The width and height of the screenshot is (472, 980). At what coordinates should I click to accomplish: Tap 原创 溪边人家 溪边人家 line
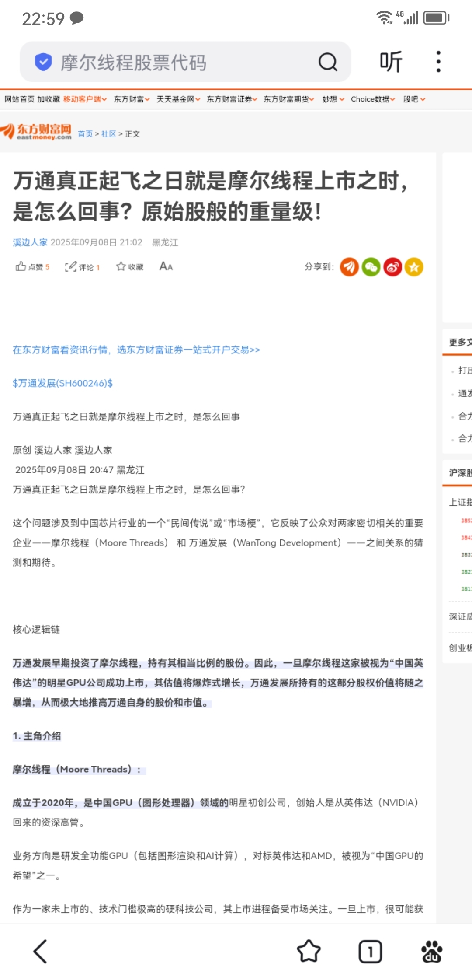pos(62,450)
